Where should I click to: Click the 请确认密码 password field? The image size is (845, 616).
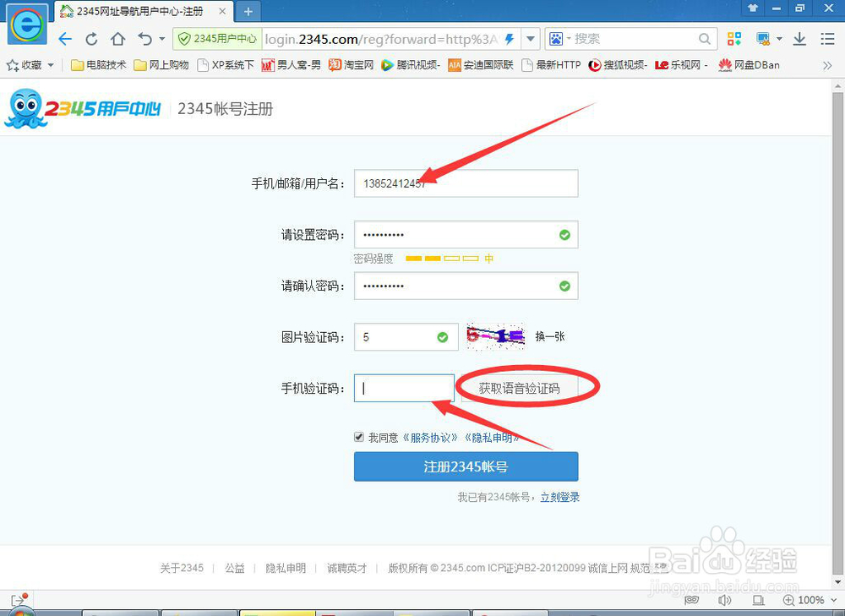point(466,286)
